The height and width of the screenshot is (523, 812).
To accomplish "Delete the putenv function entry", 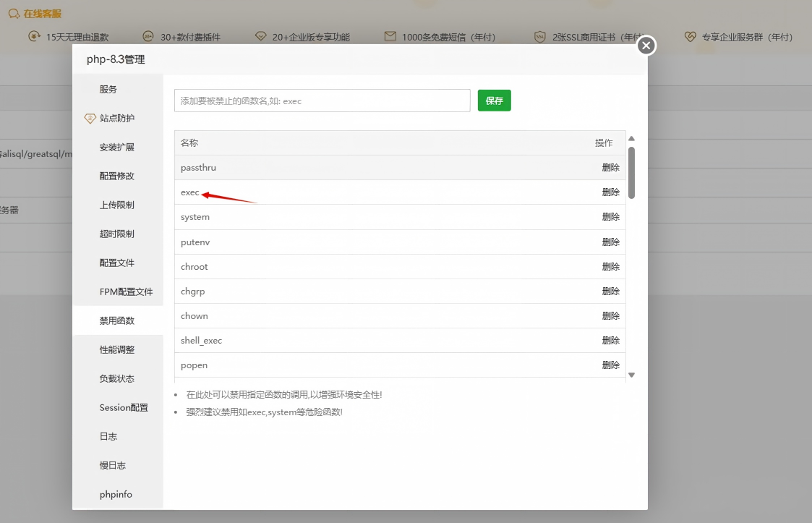I will [610, 242].
